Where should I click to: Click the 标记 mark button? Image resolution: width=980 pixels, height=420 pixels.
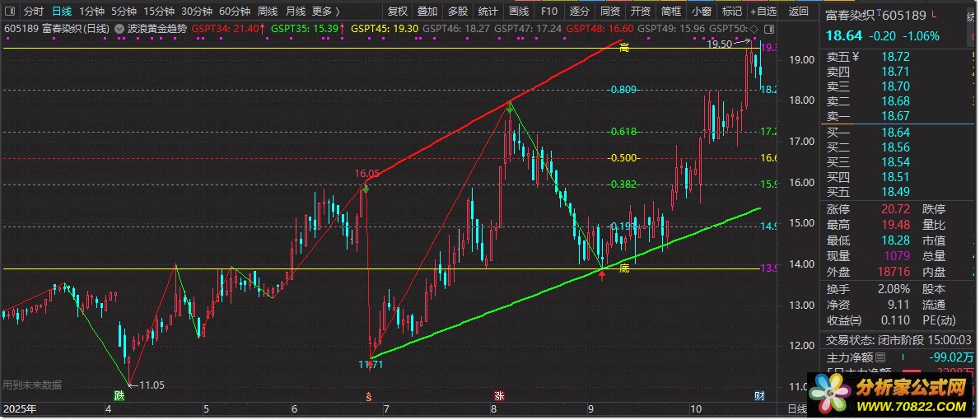tap(732, 12)
